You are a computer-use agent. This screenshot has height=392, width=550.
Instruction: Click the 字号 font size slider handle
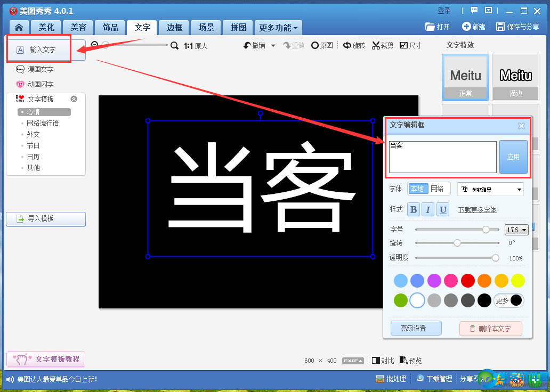point(486,230)
